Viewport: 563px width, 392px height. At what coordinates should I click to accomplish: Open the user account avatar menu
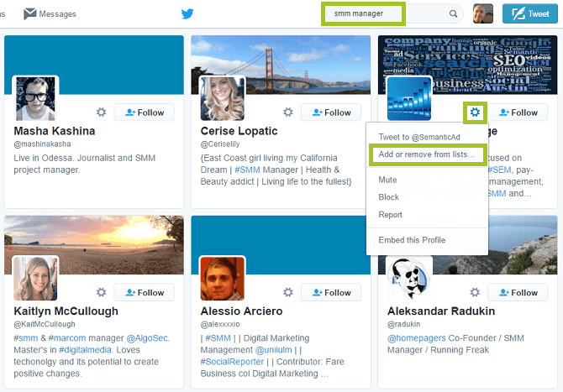tap(483, 13)
